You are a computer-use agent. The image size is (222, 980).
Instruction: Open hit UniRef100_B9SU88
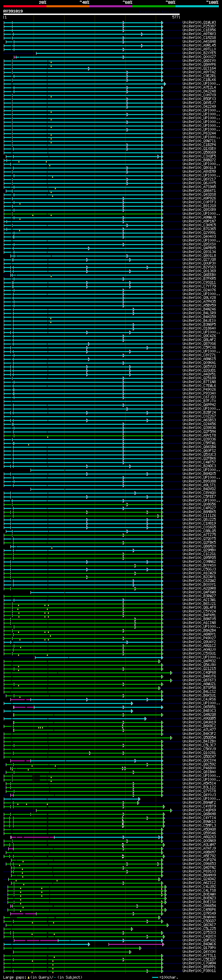point(199,481)
